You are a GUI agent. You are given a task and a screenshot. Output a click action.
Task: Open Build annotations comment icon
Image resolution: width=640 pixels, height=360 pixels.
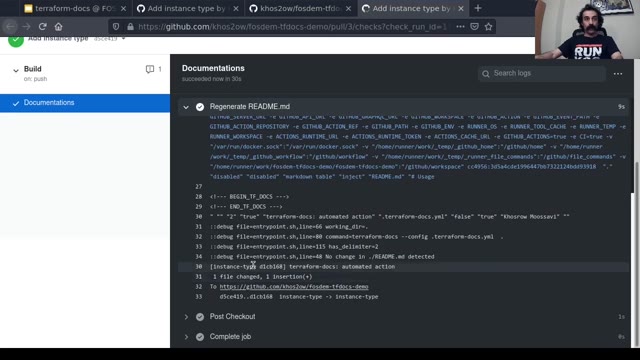tap(150, 69)
